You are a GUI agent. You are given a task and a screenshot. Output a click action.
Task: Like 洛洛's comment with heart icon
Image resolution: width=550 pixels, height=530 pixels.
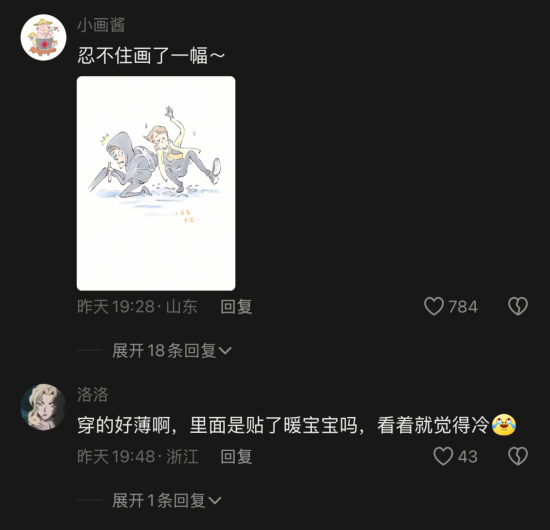pyautogui.click(x=443, y=456)
